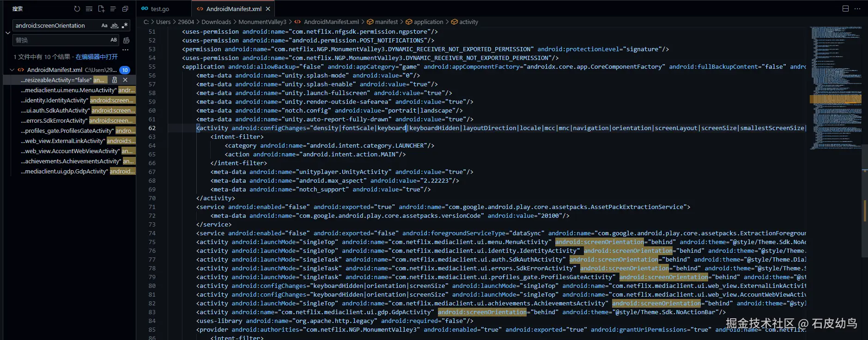Open the manifest symbol breadcrumb

[382, 22]
